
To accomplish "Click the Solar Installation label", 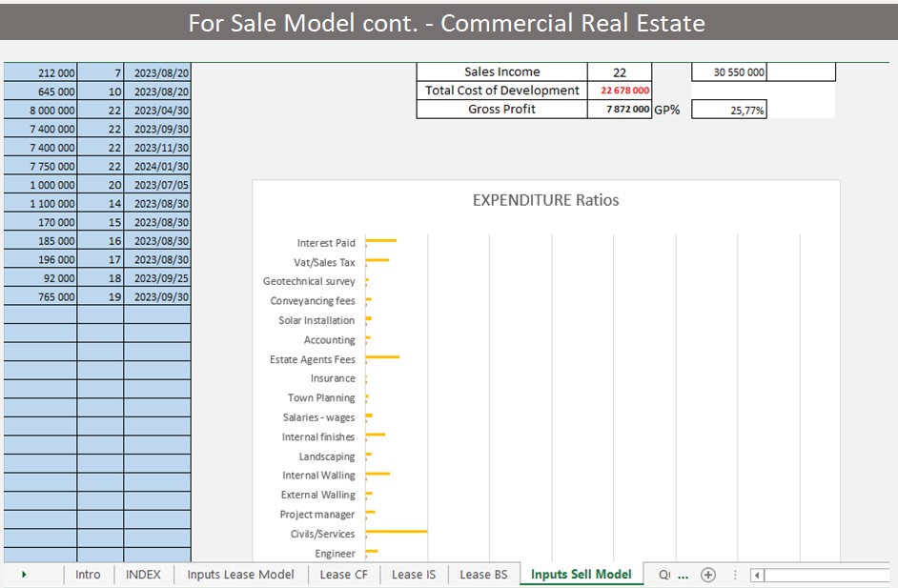I will pos(316,320).
